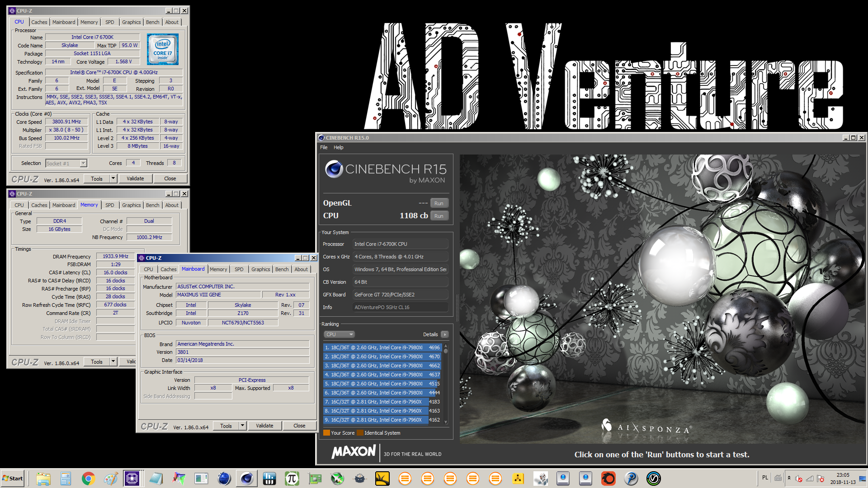Run the CPU test in Cinebench
Image resolution: width=868 pixels, height=488 pixels.
[439, 216]
